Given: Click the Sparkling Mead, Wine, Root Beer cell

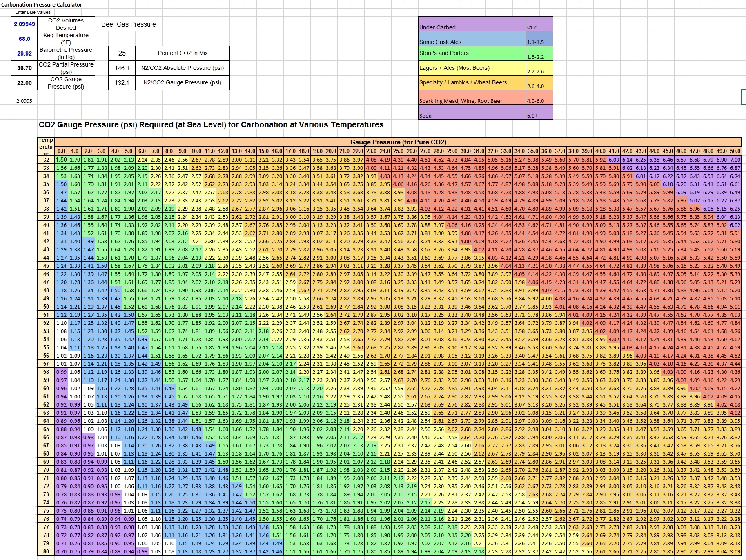Looking at the screenshot, I should (x=472, y=98).
